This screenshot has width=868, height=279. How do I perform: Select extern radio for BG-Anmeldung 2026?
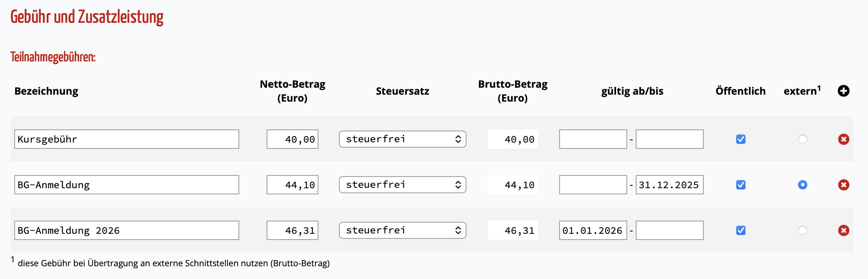802,230
